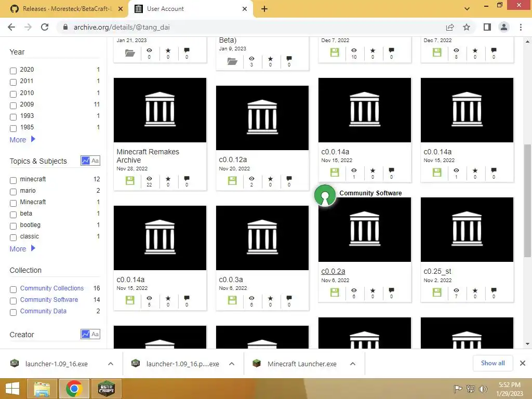Click the scrollbar up arrow
The width and height of the screenshot is (532, 399).
coord(527,42)
